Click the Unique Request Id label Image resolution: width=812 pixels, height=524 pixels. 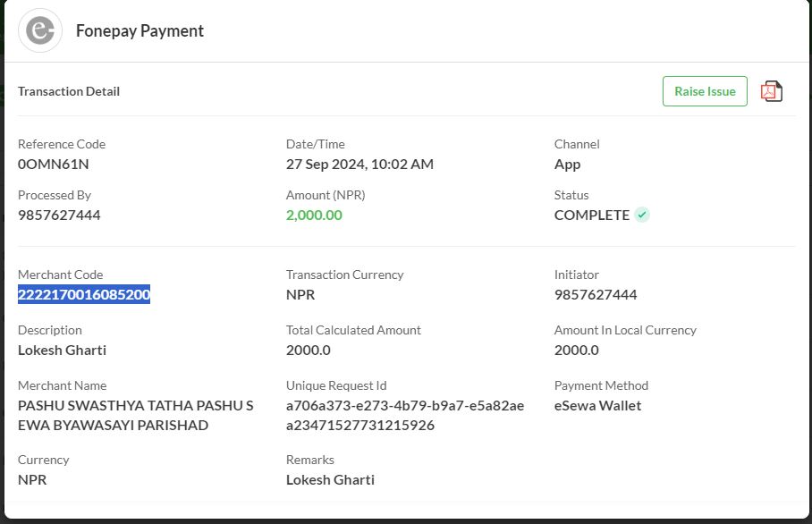click(336, 385)
